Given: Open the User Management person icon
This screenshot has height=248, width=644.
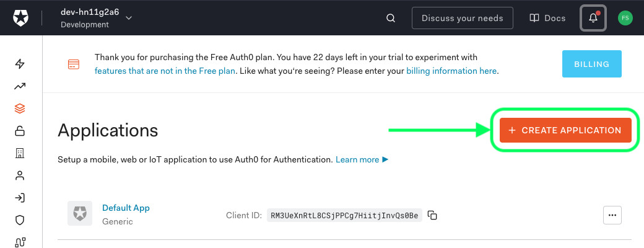Looking at the screenshot, I should (x=20, y=175).
